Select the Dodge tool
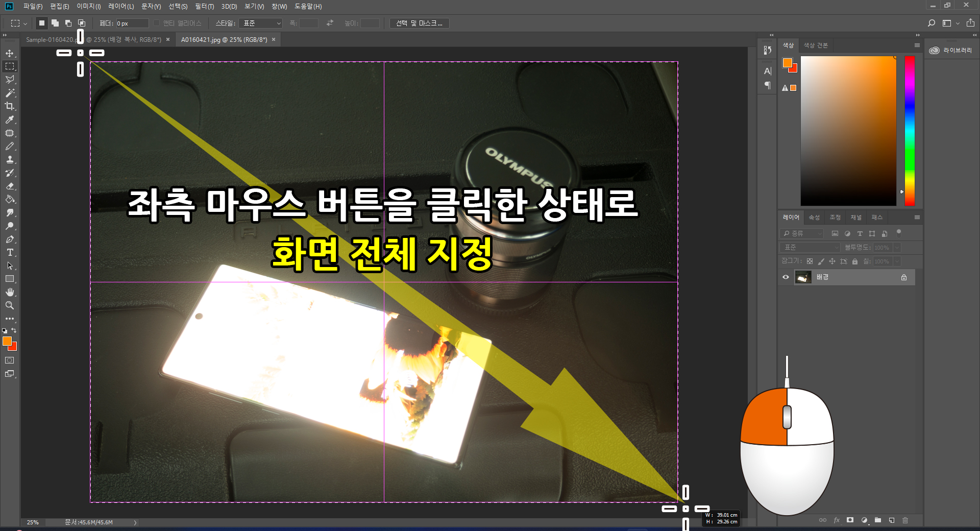 (10, 226)
